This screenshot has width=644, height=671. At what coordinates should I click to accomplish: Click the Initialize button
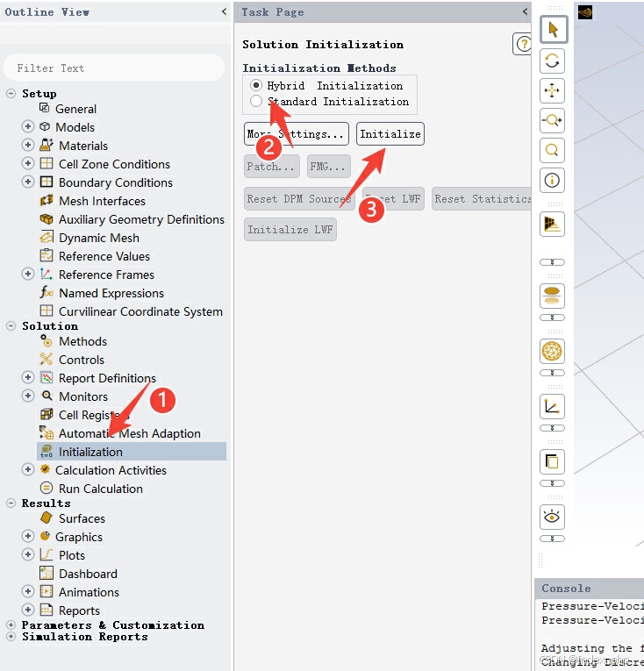(390, 134)
